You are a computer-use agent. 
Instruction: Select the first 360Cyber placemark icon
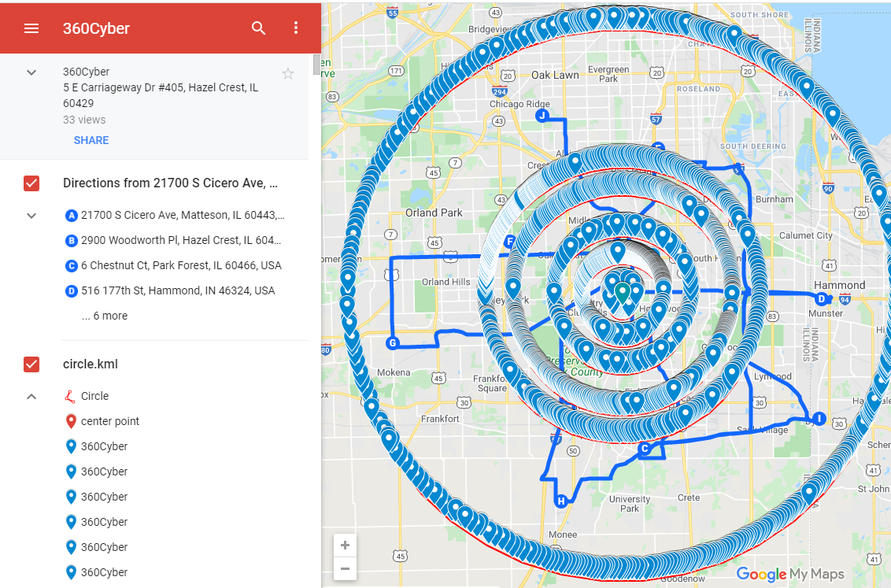click(x=72, y=446)
